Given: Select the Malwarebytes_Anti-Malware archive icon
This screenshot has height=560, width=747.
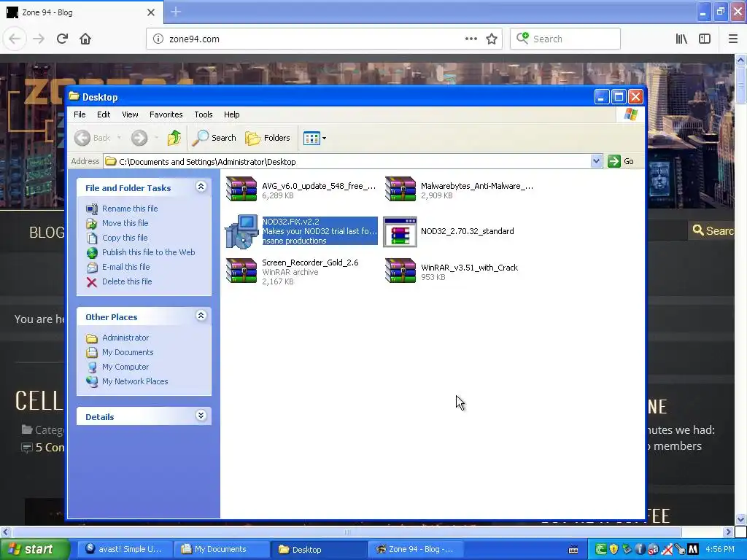Looking at the screenshot, I should 400,189.
